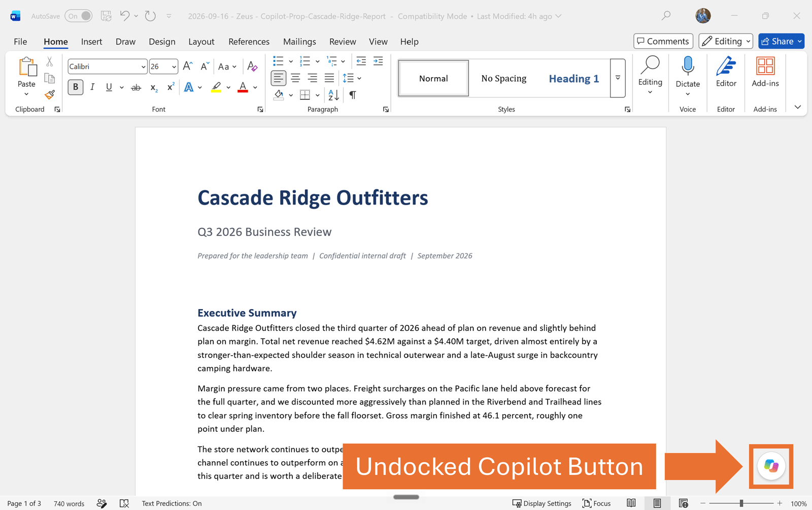
Task: Expand the Styles gallery more arrow
Action: (618, 78)
